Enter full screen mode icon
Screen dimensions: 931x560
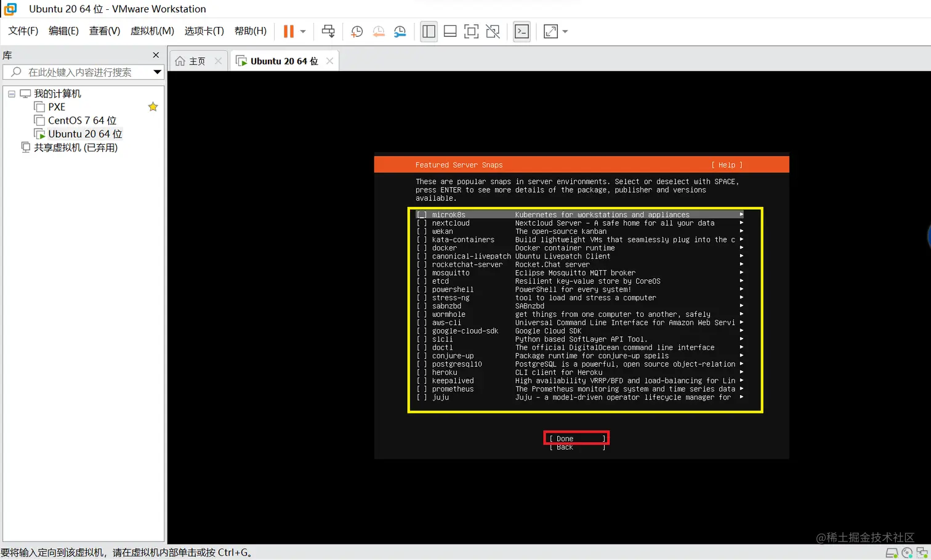tap(471, 31)
